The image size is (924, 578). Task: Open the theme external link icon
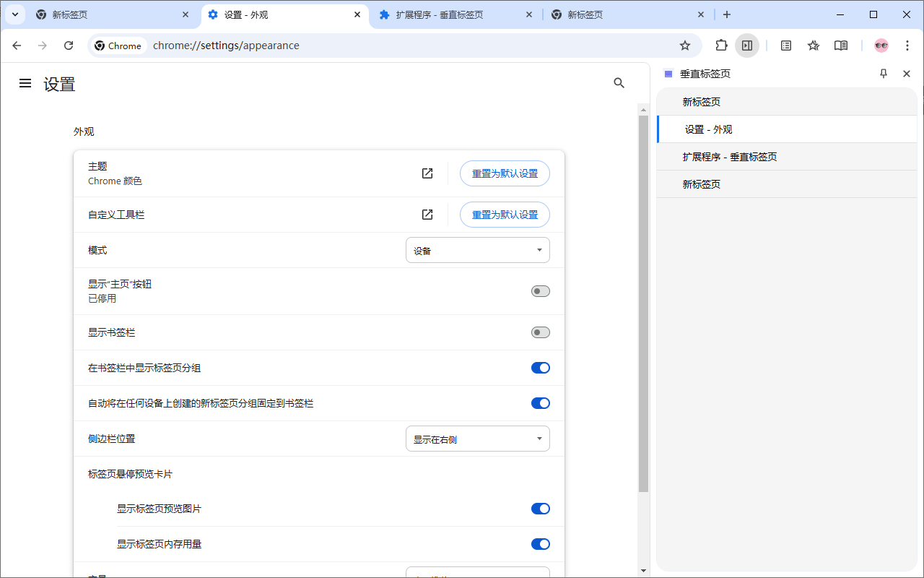[427, 173]
